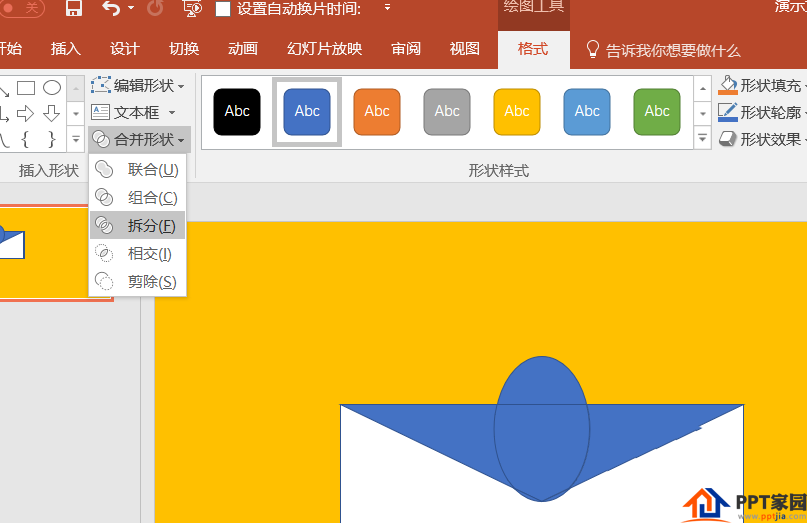The width and height of the screenshot is (807, 523).
Task: Expand the full shapes gallery
Action: [x=76, y=139]
